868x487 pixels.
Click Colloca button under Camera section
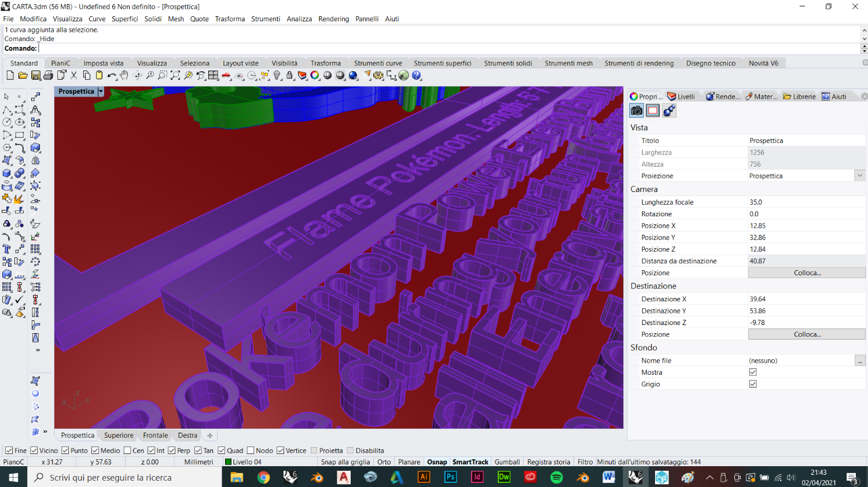click(x=807, y=273)
